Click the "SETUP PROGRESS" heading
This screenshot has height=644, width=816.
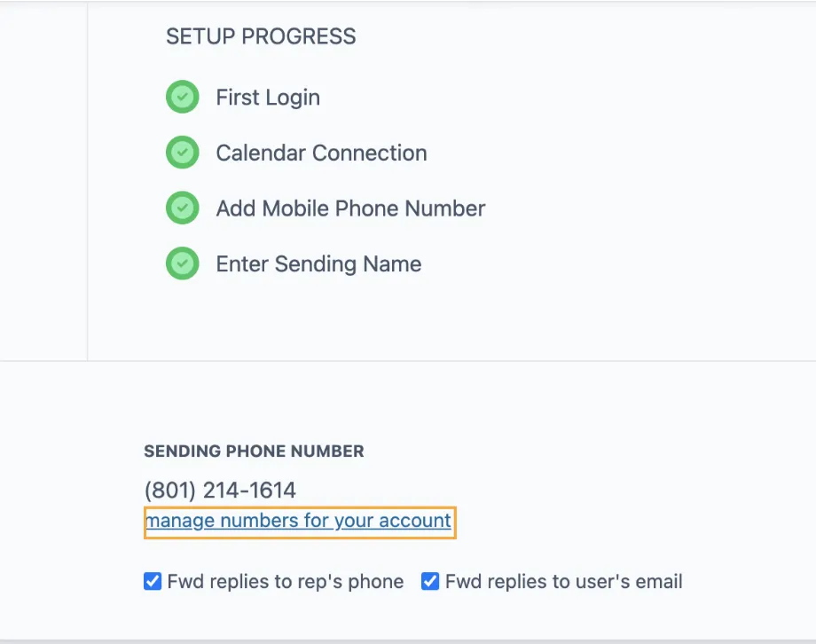[x=260, y=36]
